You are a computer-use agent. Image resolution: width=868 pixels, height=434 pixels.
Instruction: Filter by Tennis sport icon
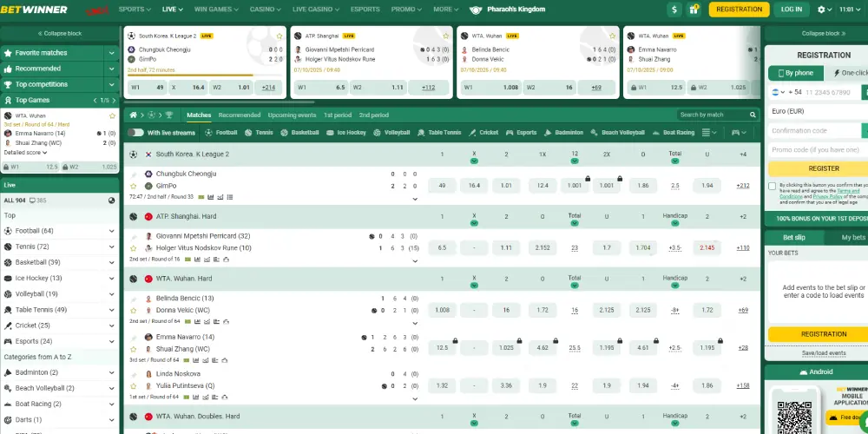point(248,133)
